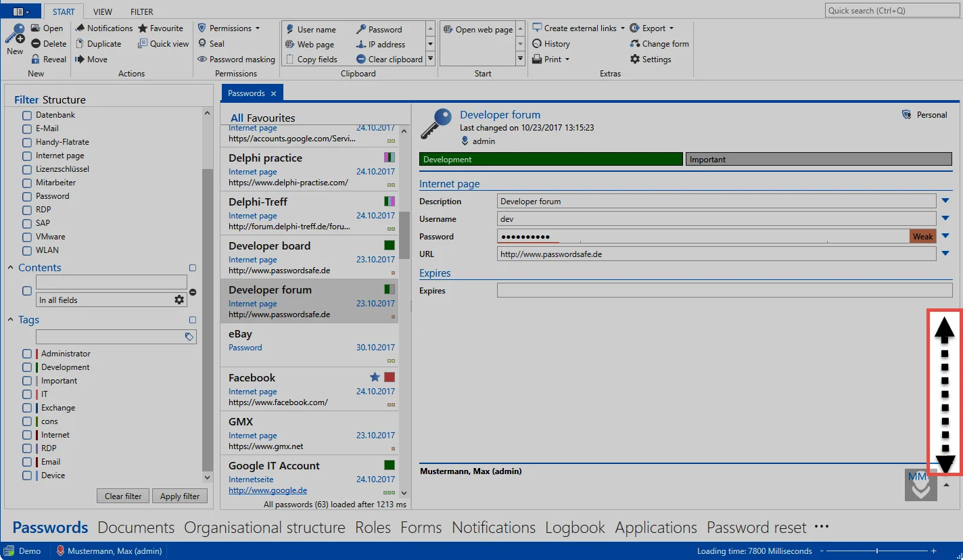Reveal the selected password using Reveal icon

pos(36,60)
